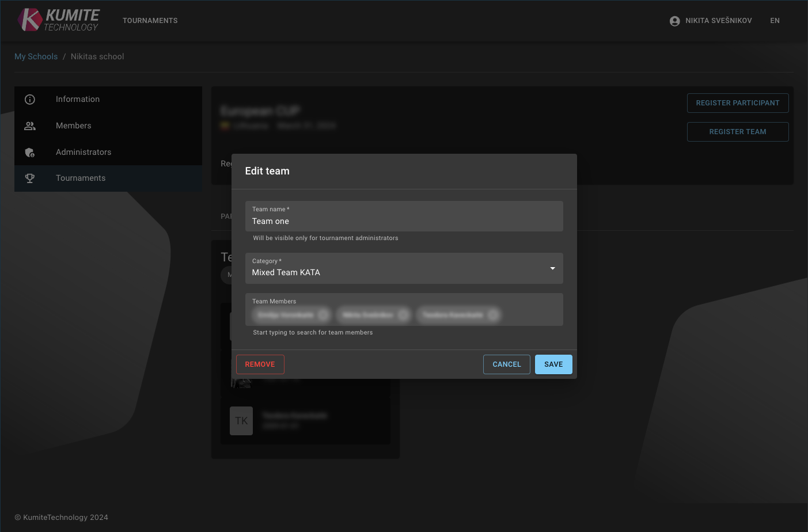Go to My Schools breadcrumb link
The height and width of the screenshot is (532, 808).
pyautogui.click(x=36, y=56)
